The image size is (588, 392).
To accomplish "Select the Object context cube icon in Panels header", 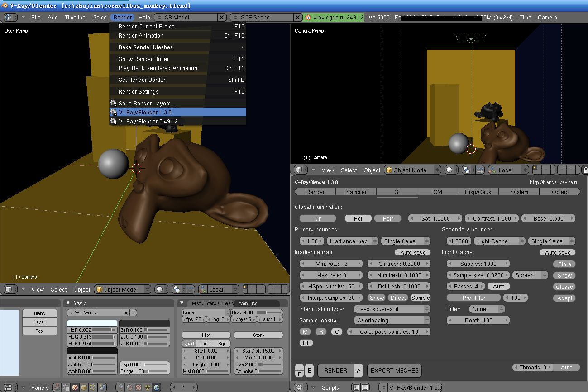I will 84,387.
